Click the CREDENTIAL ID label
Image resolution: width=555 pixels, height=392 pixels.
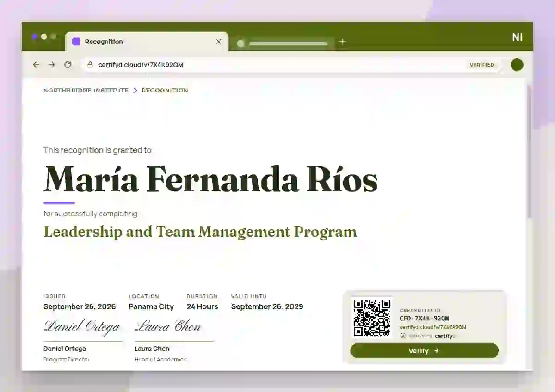420,311
